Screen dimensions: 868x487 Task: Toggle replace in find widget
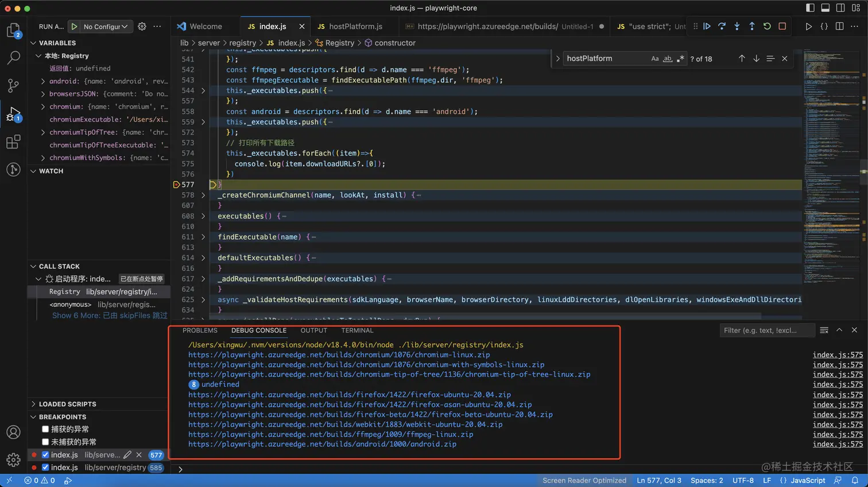coord(557,59)
